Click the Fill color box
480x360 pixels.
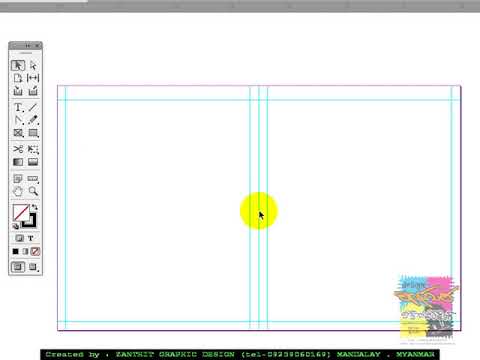pos(21,213)
